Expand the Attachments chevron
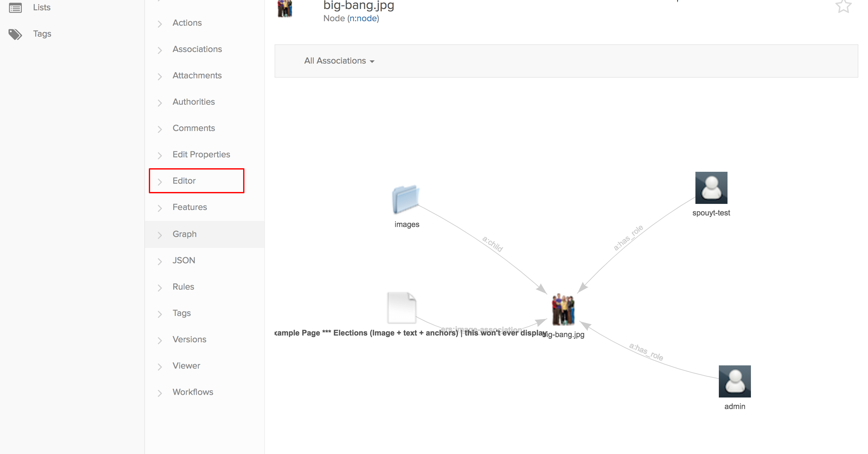The image size is (868, 454). [x=160, y=76]
